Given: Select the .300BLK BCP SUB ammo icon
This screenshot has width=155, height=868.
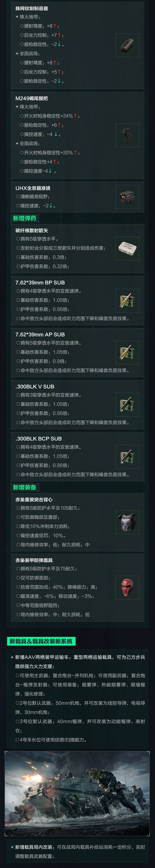Looking at the screenshot, I should pyautogui.click(x=127, y=457).
